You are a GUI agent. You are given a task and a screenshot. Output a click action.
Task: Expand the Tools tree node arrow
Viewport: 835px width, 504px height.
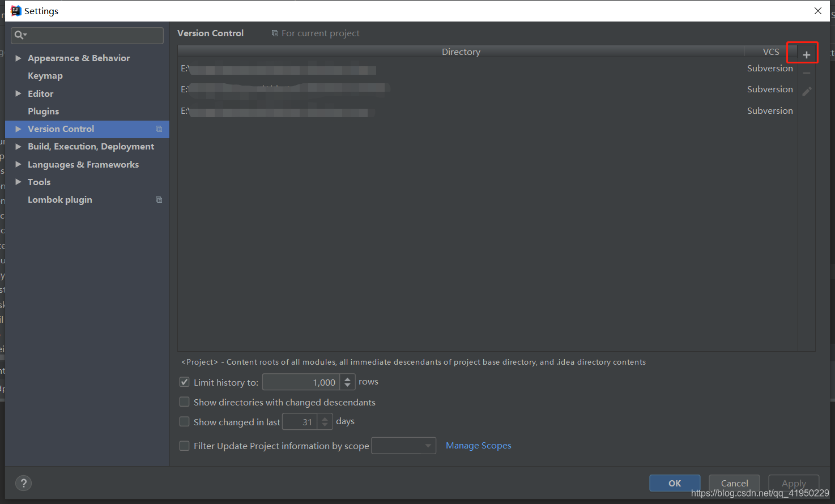pyautogui.click(x=18, y=182)
